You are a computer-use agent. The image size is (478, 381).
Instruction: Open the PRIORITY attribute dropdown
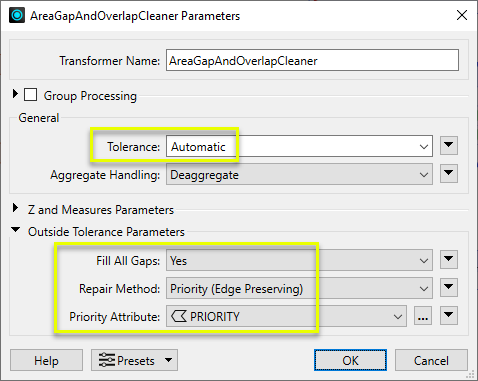(x=286, y=316)
